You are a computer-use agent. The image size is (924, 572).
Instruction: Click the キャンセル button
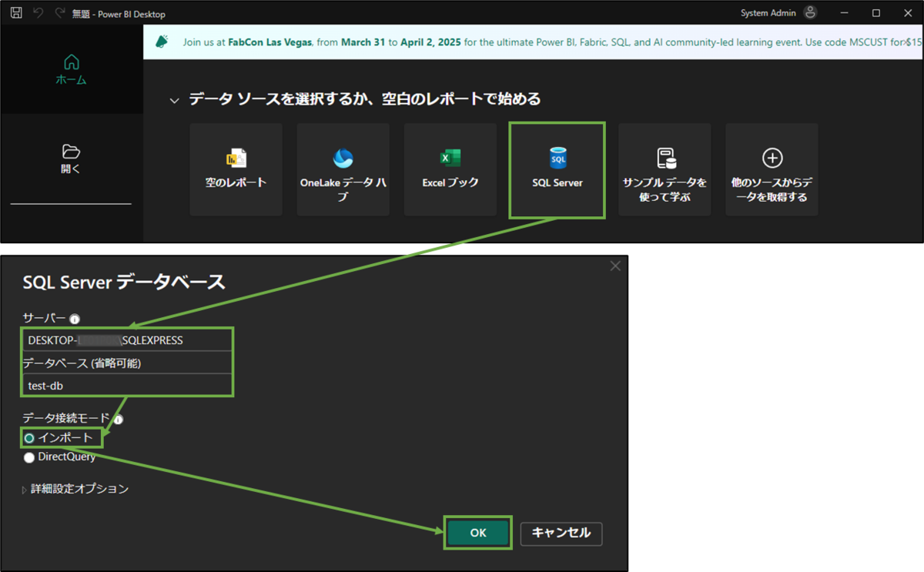561,533
